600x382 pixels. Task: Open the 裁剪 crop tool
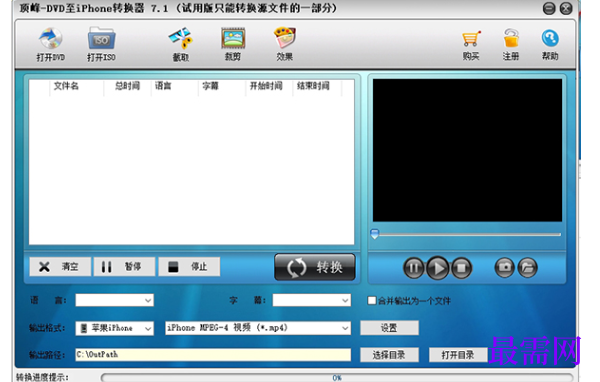233,44
